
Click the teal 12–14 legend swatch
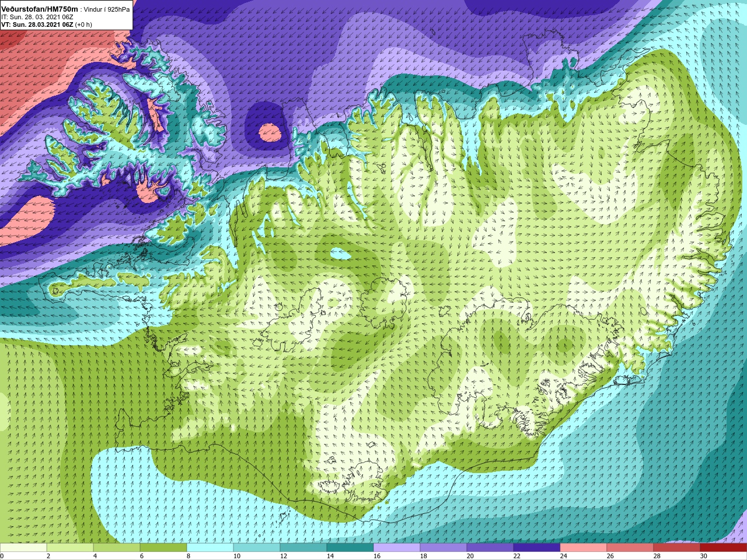pos(303,548)
